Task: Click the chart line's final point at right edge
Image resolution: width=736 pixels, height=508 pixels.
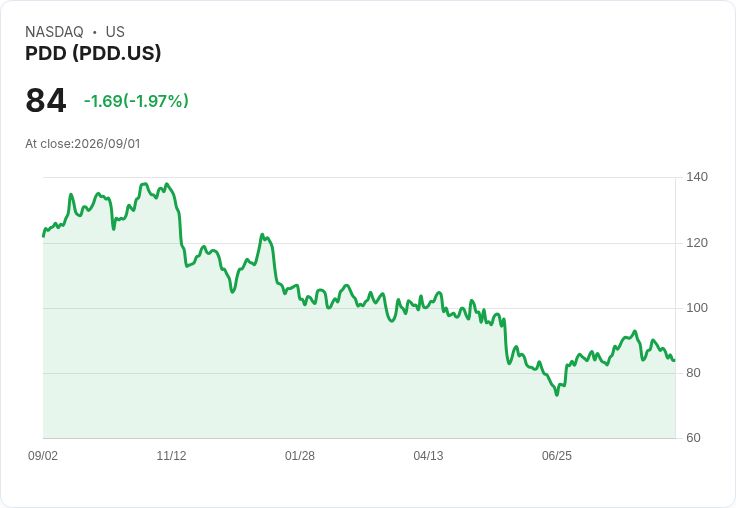Action: [x=674, y=360]
